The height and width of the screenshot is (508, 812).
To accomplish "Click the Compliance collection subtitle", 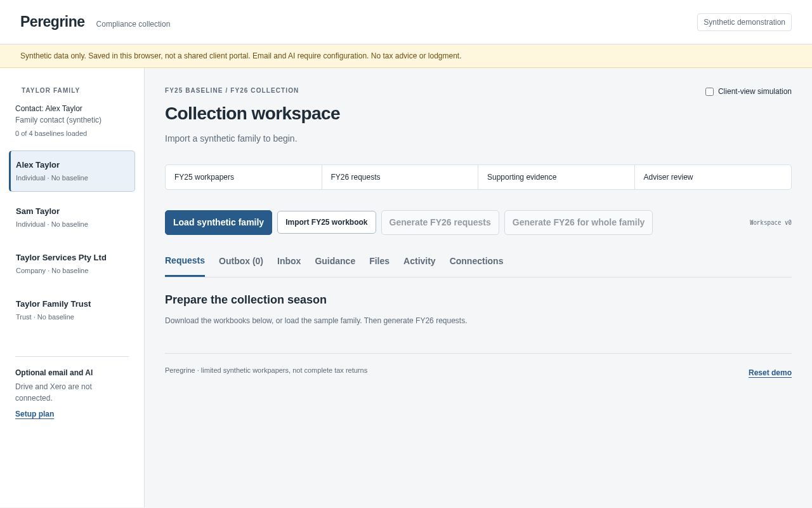I will click(x=133, y=24).
